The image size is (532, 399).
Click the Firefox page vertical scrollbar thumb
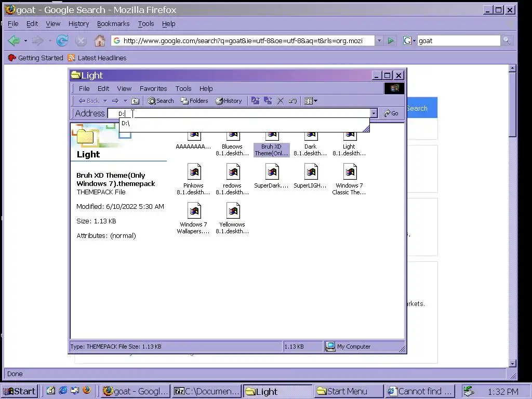tap(512, 104)
